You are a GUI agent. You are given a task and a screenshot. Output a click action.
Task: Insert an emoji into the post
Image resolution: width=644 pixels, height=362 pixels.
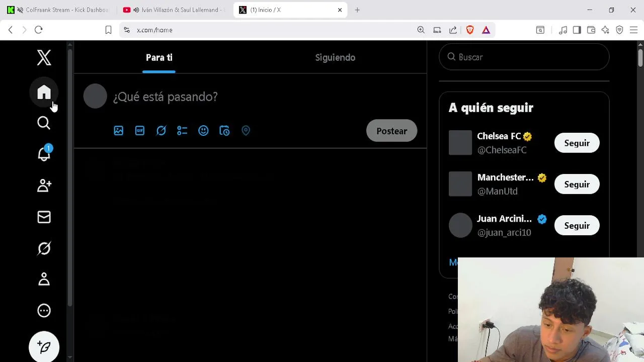[x=203, y=131]
